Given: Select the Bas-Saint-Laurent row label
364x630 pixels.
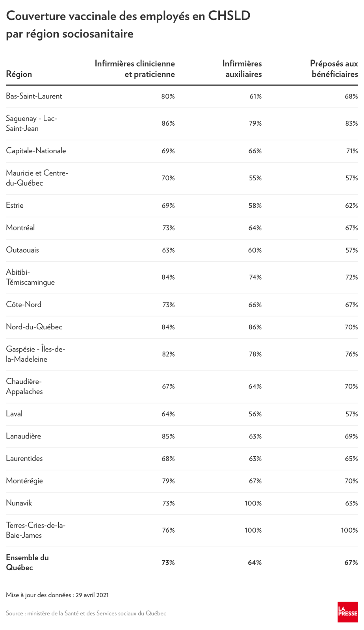Looking at the screenshot, I should point(34,96).
